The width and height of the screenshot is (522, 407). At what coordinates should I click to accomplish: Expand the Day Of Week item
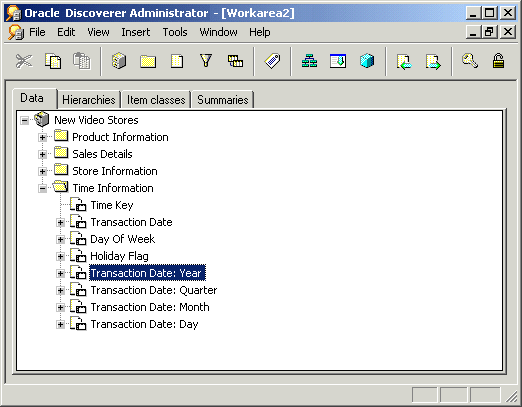coord(60,239)
